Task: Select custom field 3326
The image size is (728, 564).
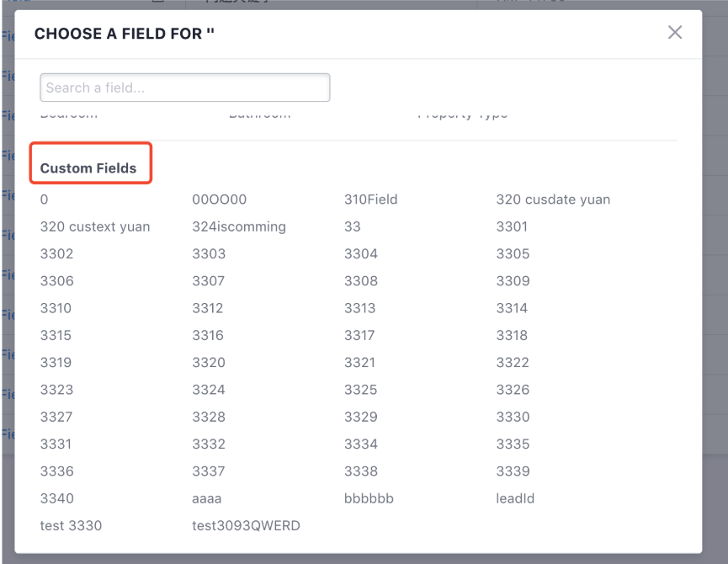Action: click(x=513, y=390)
